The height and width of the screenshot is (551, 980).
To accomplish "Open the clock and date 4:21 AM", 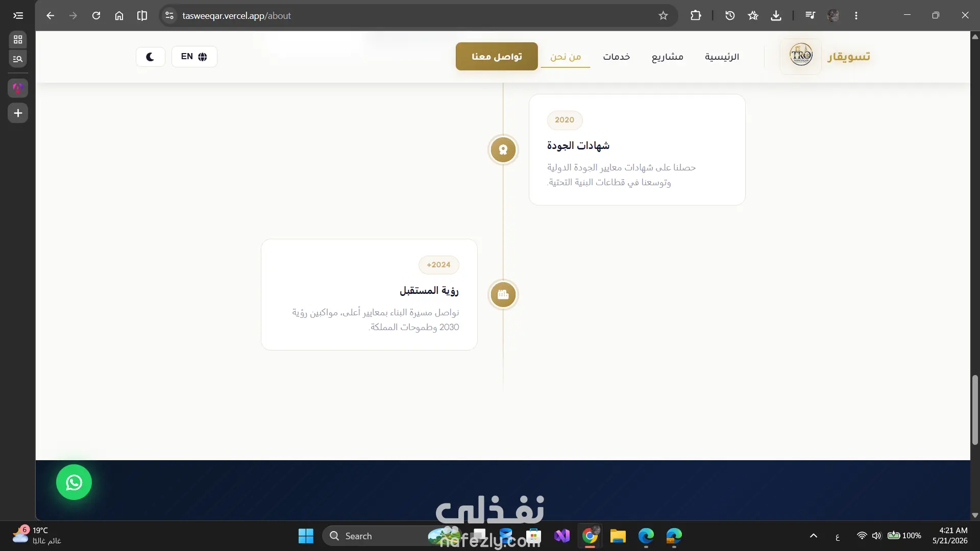I will click(x=950, y=536).
